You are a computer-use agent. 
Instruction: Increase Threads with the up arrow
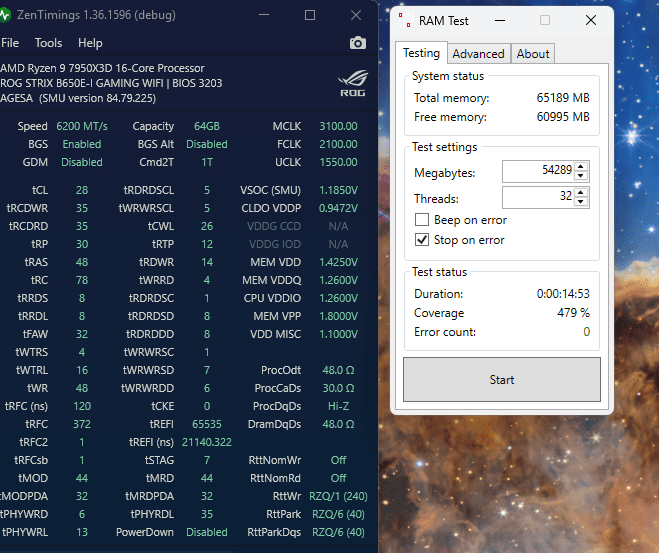tap(581, 192)
